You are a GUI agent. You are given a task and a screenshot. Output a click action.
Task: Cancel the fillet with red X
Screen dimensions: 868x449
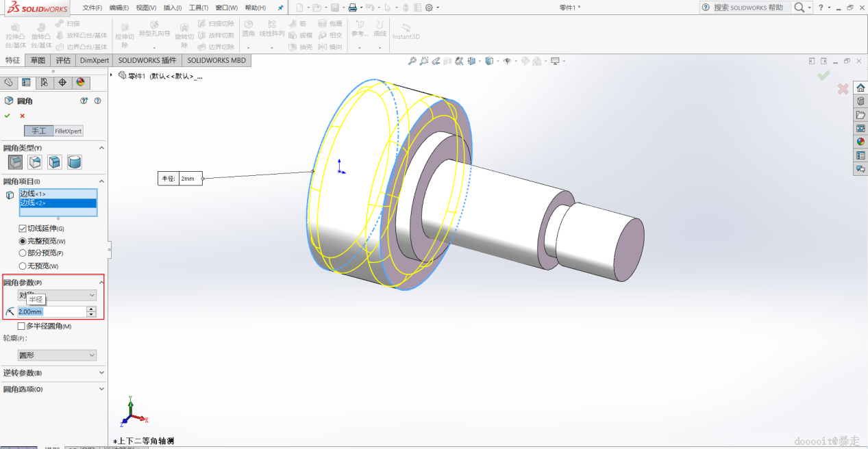tap(22, 116)
